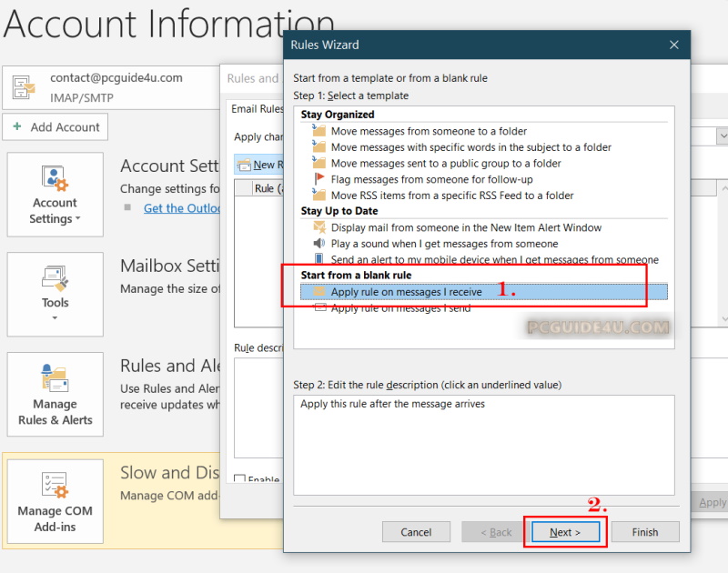The width and height of the screenshot is (728, 573).
Task: Click the Move RSS items folder icon
Action: tap(318, 196)
